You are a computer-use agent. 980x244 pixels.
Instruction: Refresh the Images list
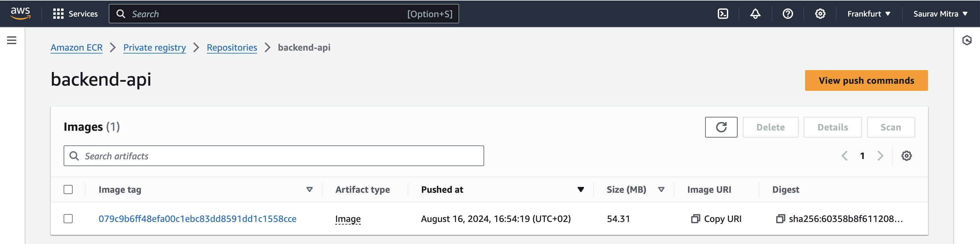[721, 127]
